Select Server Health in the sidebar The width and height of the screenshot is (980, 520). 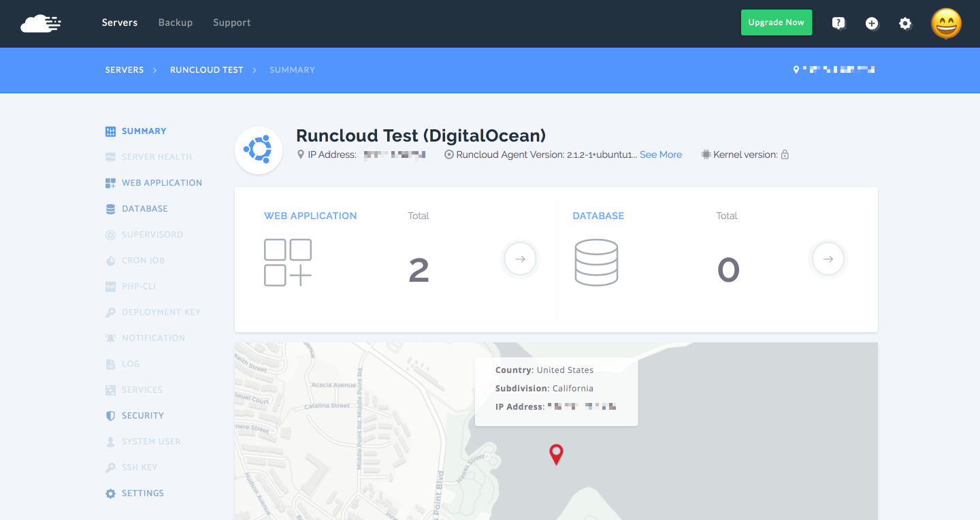(x=157, y=157)
